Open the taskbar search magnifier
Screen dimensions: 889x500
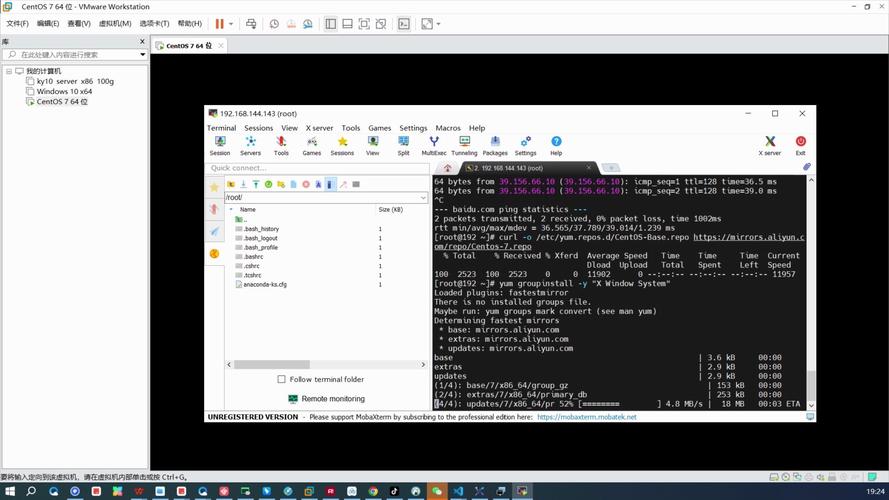(x=31, y=491)
